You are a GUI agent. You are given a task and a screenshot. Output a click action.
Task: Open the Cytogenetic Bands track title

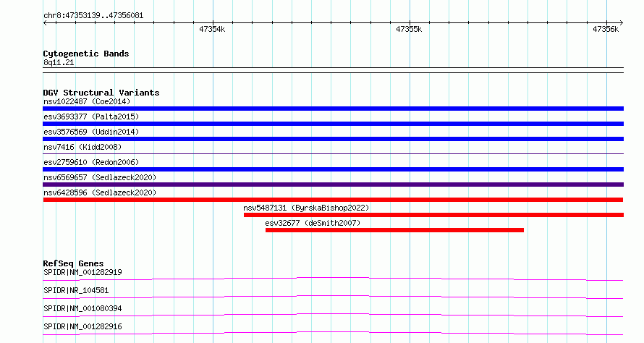coord(86,54)
